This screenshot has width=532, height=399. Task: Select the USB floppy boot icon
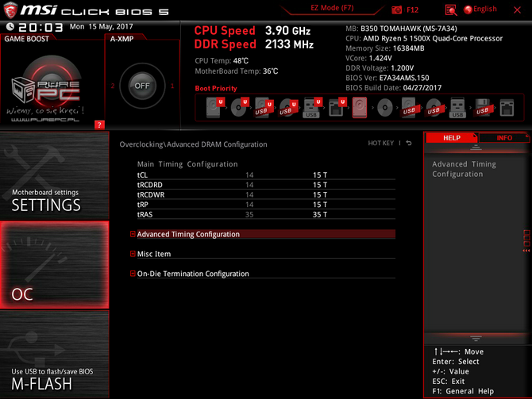[483, 107]
